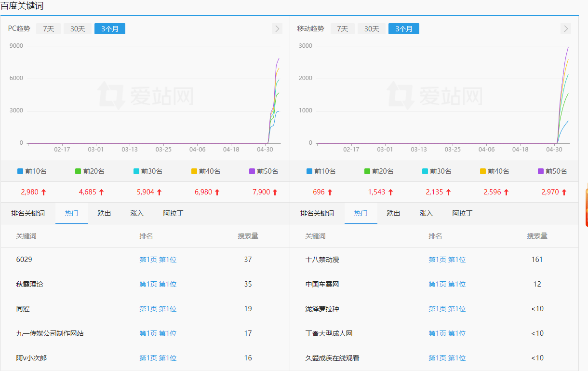Screen dimensions: 588x371
Task: Click PC 前50名 value 7,900
Action: [261, 192]
